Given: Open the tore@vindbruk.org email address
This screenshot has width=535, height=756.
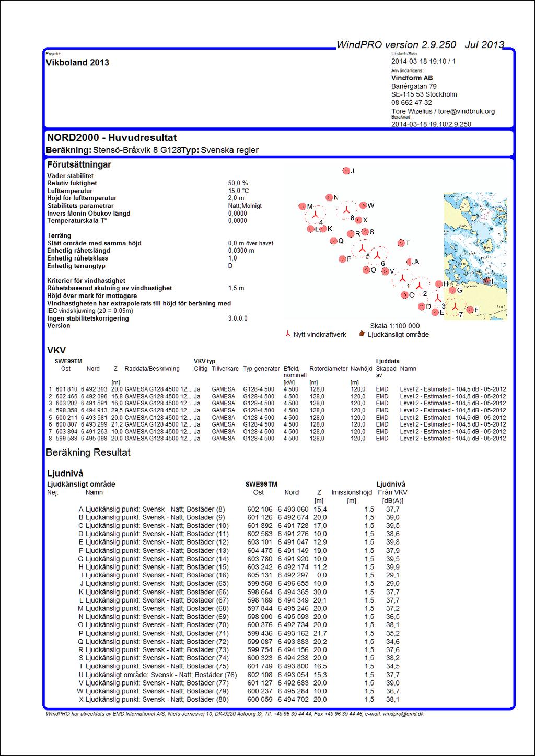Looking at the screenshot, I should pyautogui.click(x=466, y=111).
